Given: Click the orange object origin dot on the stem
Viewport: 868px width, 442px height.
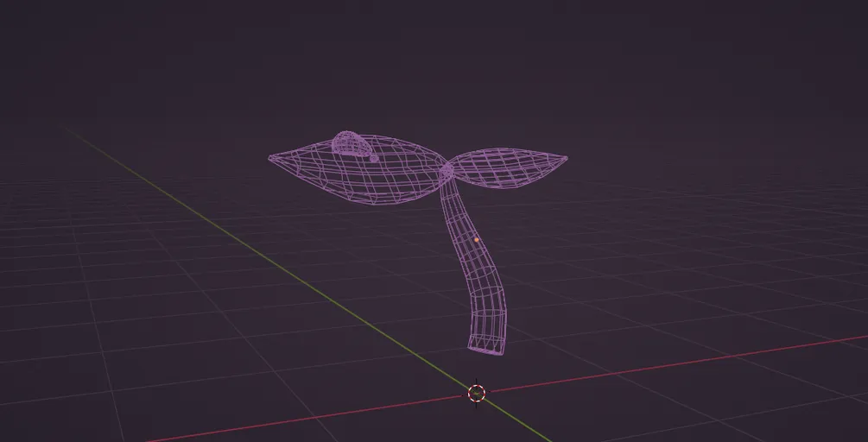Looking at the screenshot, I should (x=476, y=239).
